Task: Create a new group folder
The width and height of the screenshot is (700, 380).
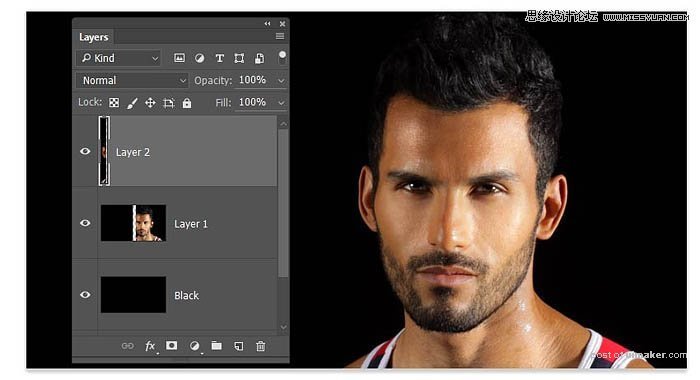Action: 217,346
